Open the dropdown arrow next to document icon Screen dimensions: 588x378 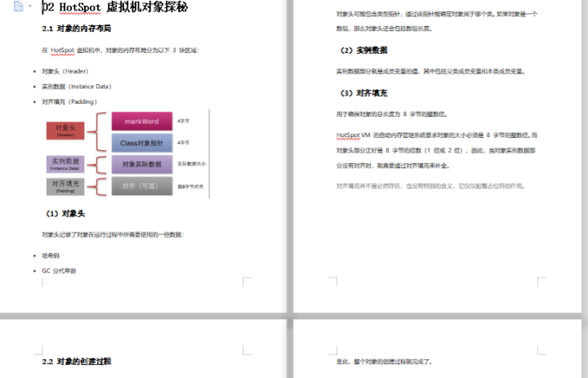click(x=30, y=6)
